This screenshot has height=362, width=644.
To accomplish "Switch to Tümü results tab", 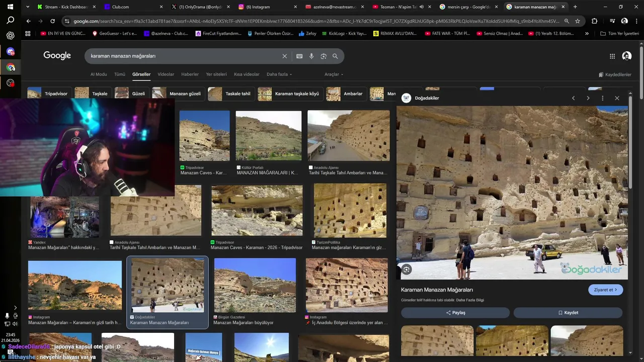I will click(x=120, y=74).
